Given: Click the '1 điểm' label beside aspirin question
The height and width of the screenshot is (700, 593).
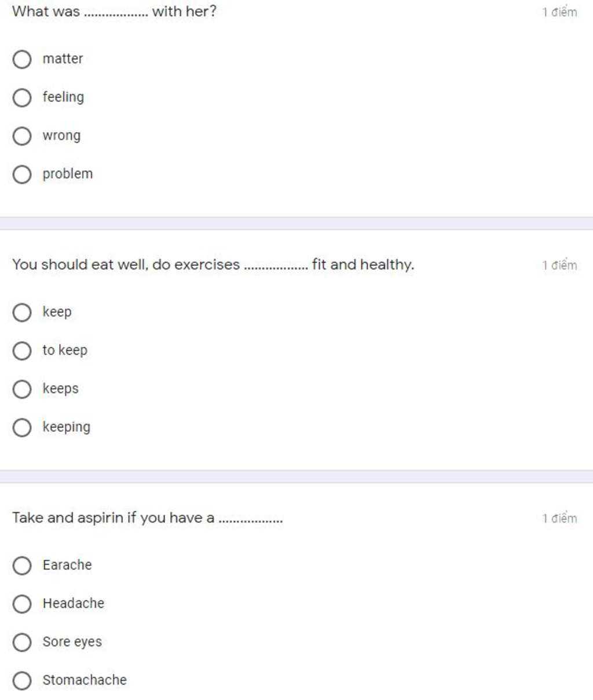Looking at the screenshot, I should coord(559,518).
